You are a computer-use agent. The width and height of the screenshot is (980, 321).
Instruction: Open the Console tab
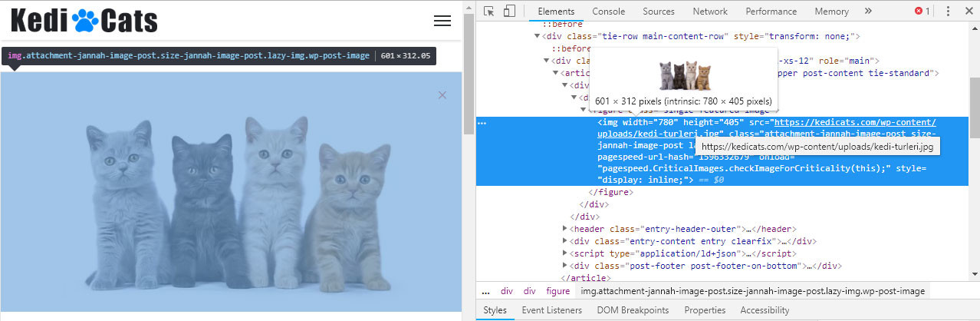[x=609, y=11]
